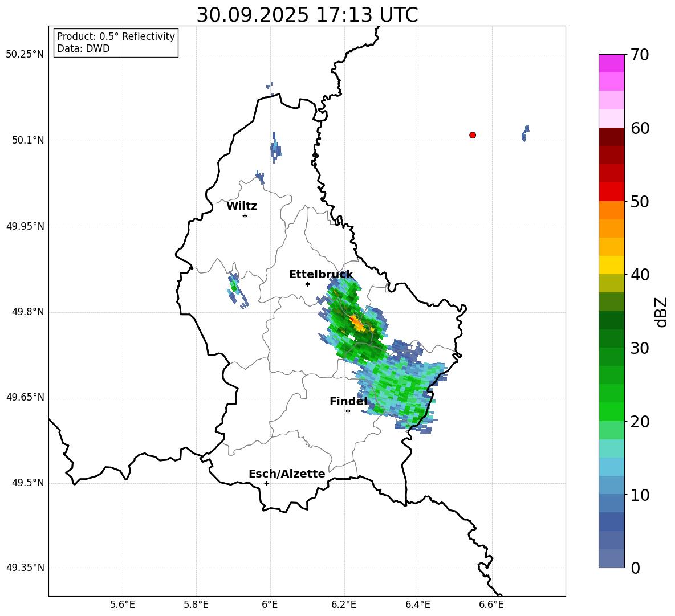Click the 50.1°N latitude label
The width and height of the screenshot is (675, 616).
pyautogui.click(x=28, y=141)
